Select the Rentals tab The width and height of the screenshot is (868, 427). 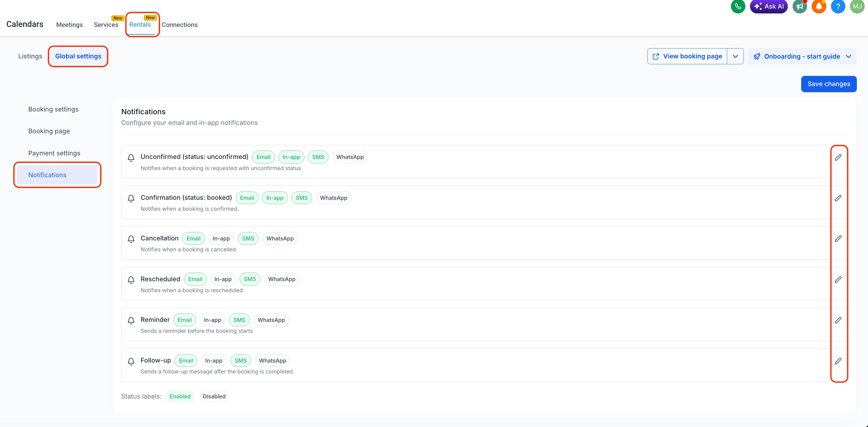pyautogui.click(x=140, y=24)
